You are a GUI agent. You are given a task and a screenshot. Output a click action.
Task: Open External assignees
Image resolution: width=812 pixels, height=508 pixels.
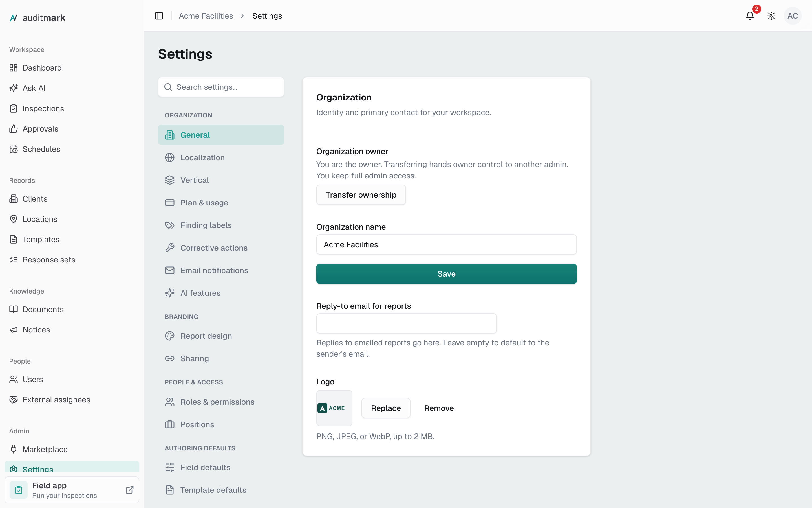(x=72, y=399)
